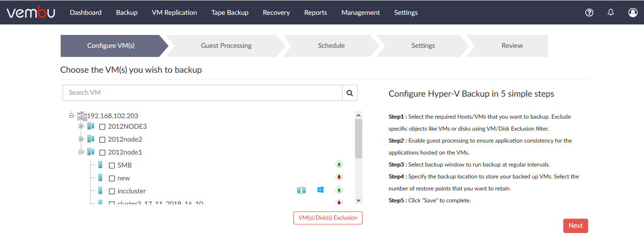Expand the 2012node2 node
The height and width of the screenshot is (245, 644).
[81, 139]
